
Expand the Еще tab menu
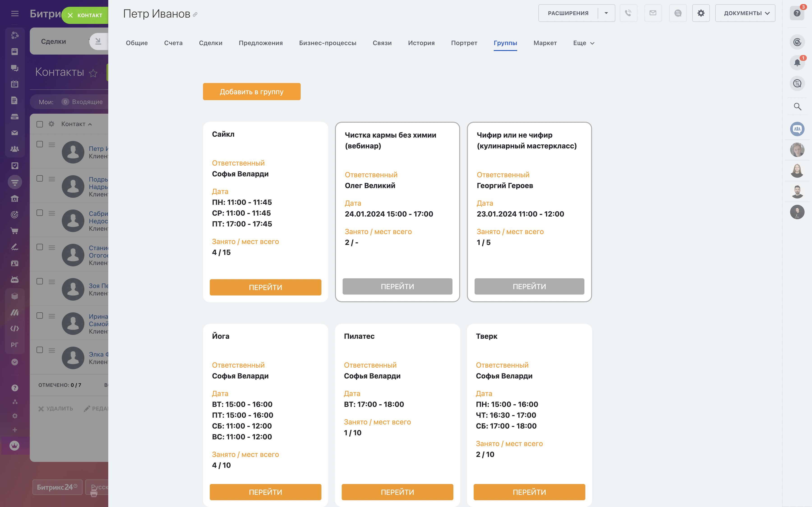coord(583,43)
